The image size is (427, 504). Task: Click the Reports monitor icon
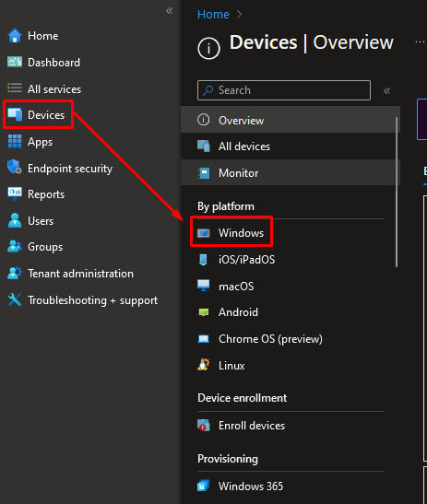click(x=15, y=193)
